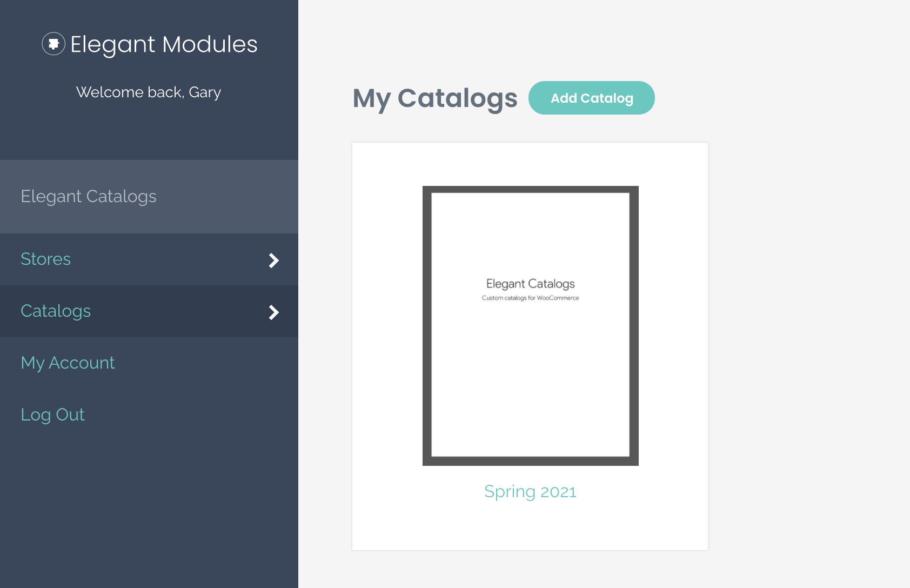Open the Stores menu item
910x588 pixels.
tap(149, 259)
